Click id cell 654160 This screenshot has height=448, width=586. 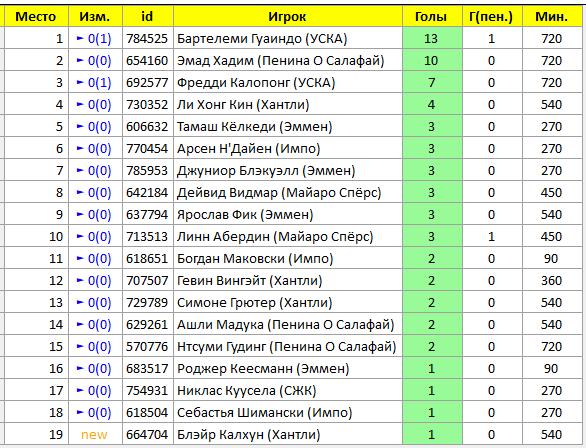[x=147, y=61]
